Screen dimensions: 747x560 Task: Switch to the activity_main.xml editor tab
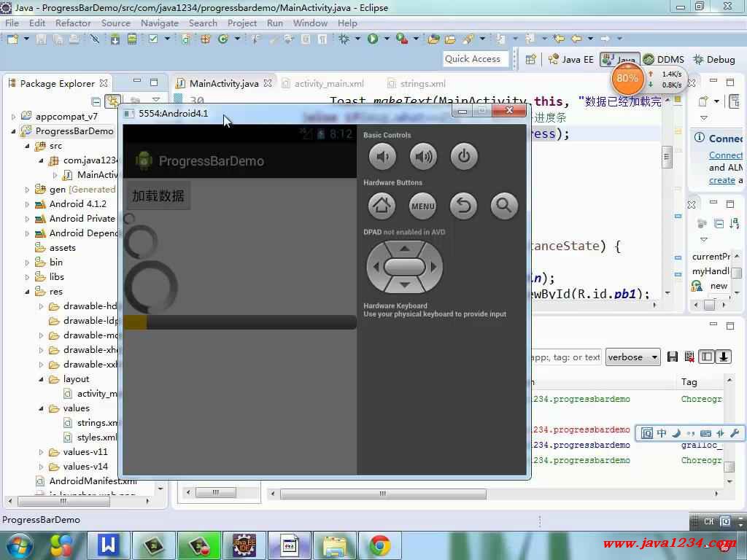(x=323, y=84)
